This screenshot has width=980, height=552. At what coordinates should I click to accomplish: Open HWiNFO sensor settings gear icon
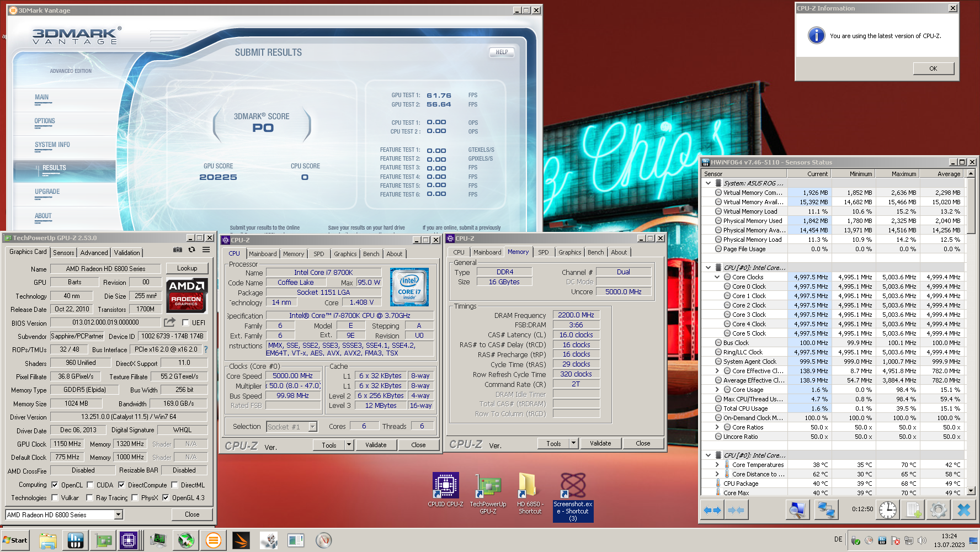[x=938, y=510]
